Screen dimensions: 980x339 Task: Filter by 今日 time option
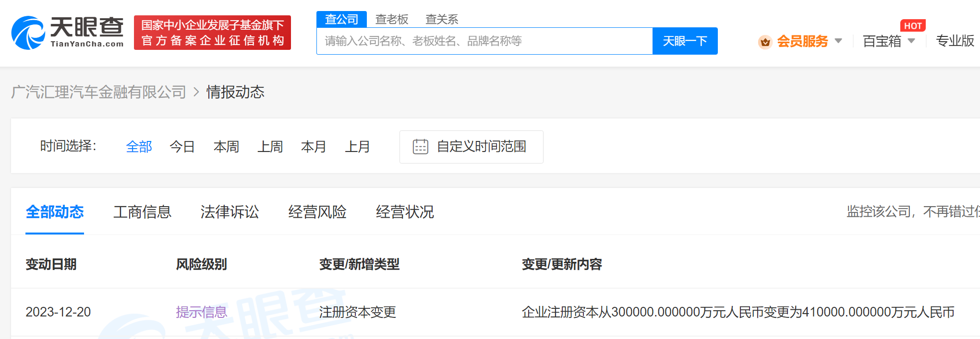tap(182, 147)
